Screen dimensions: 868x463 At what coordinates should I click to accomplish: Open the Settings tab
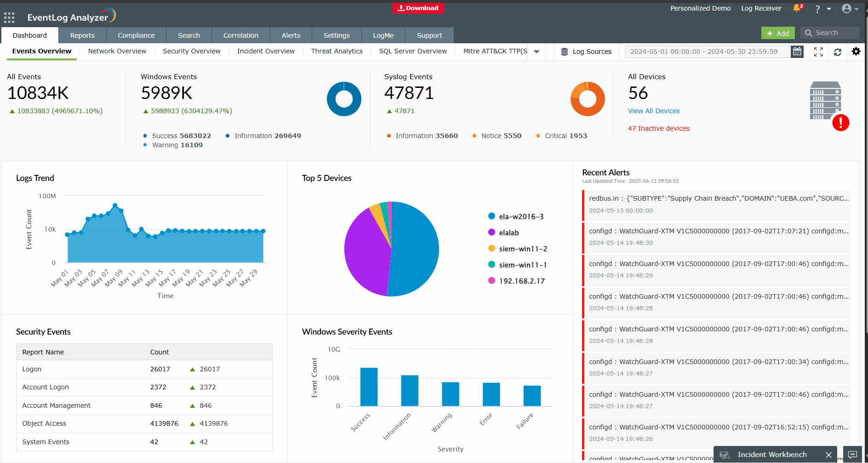click(x=337, y=35)
